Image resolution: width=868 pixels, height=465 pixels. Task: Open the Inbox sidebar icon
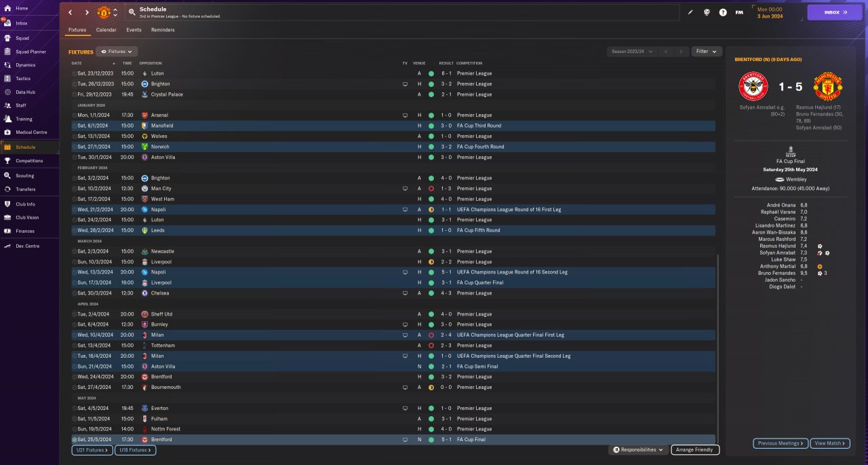tap(7, 23)
